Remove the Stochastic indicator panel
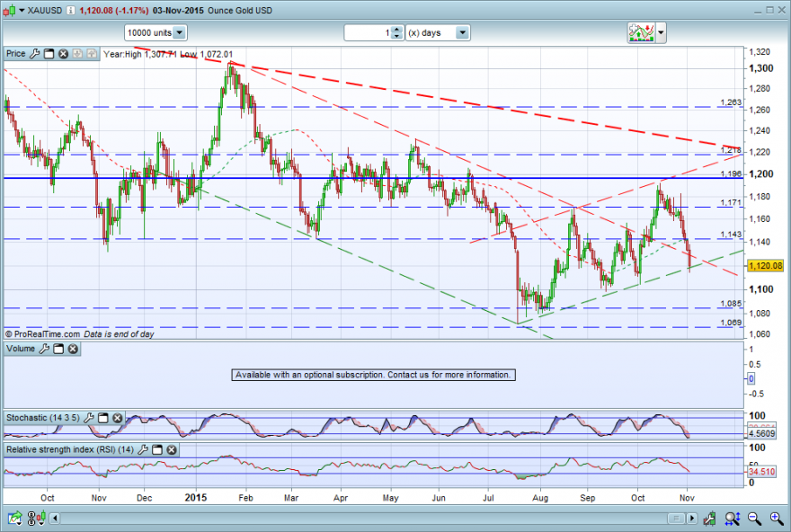 (117, 418)
